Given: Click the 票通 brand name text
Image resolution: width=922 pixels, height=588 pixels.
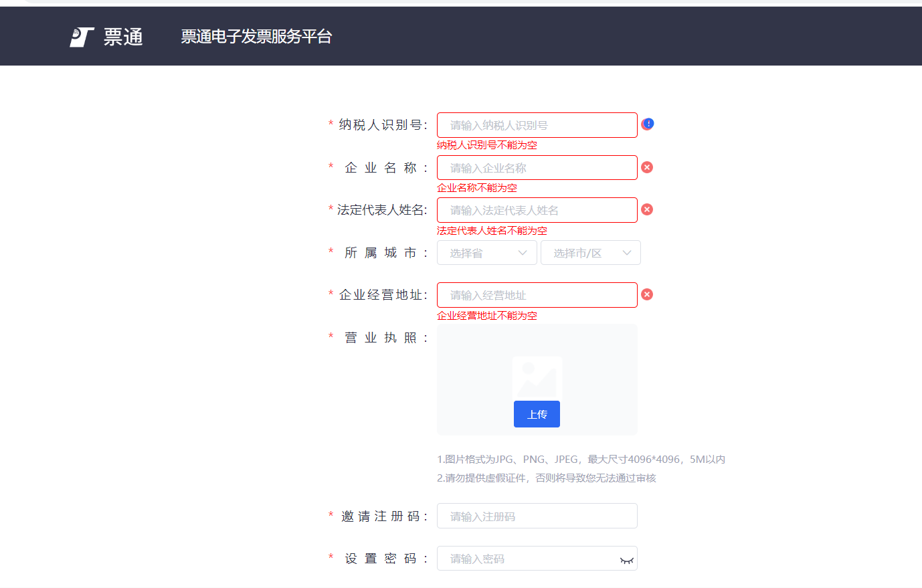Looking at the screenshot, I should point(123,37).
